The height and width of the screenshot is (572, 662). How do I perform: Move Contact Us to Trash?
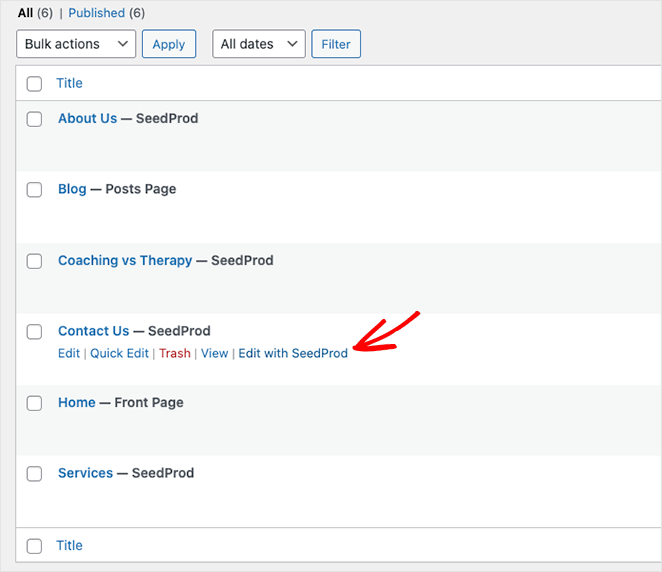click(175, 353)
